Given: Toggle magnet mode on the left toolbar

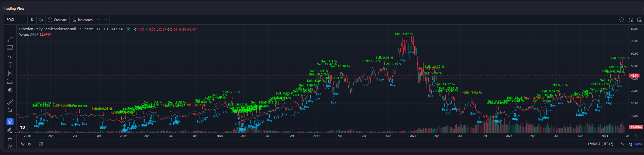Looking at the screenshot, I should pyautogui.click(x=10, y=122).
